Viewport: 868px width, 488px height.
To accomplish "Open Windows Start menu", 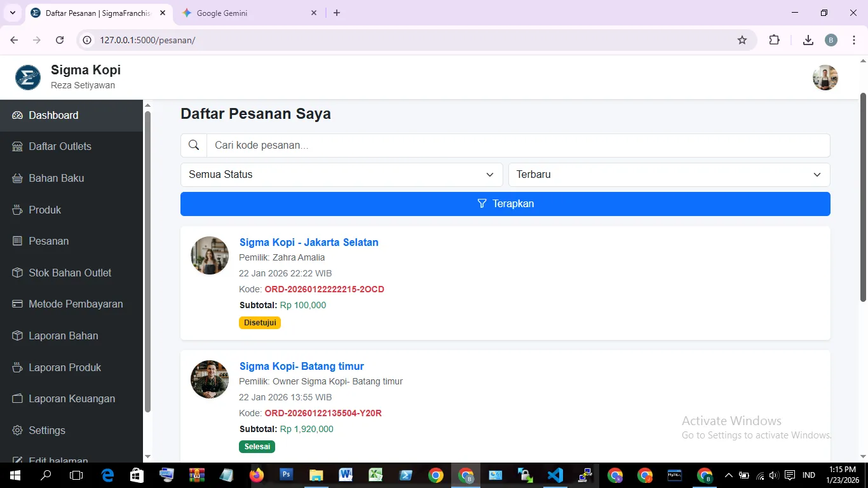I will coord(15,475).
